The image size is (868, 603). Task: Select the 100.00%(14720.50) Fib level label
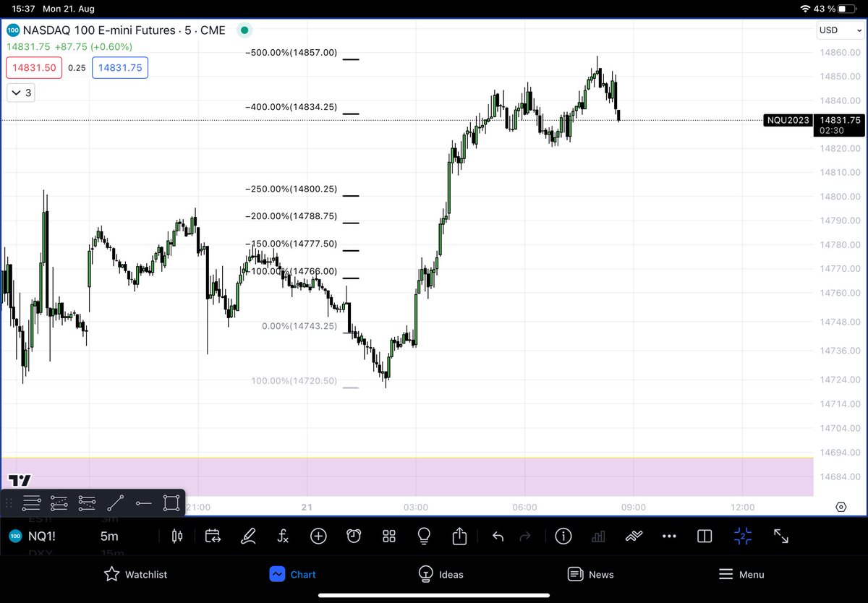click(294, 381)
